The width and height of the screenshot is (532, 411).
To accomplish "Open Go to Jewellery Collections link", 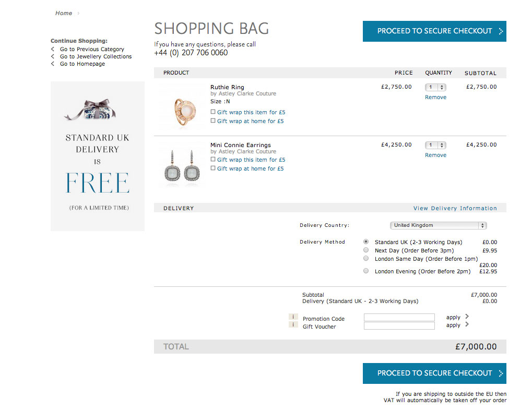I will tap(96, 56).
